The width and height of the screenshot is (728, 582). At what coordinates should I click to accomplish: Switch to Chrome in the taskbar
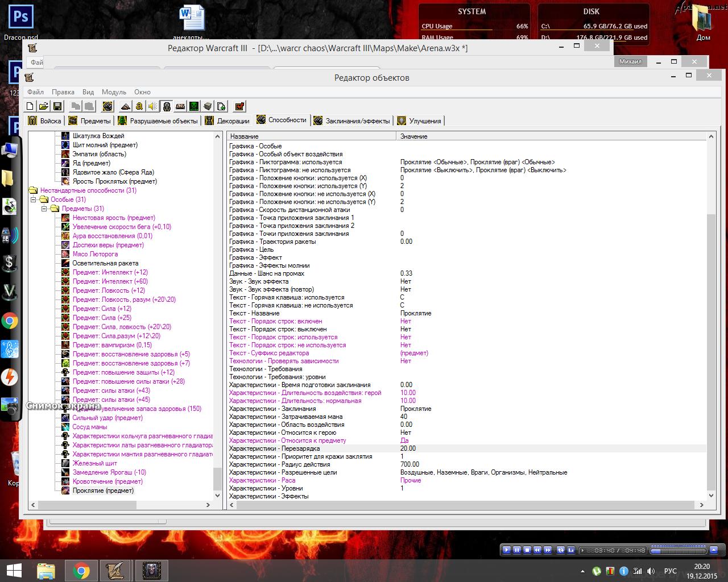81,571
